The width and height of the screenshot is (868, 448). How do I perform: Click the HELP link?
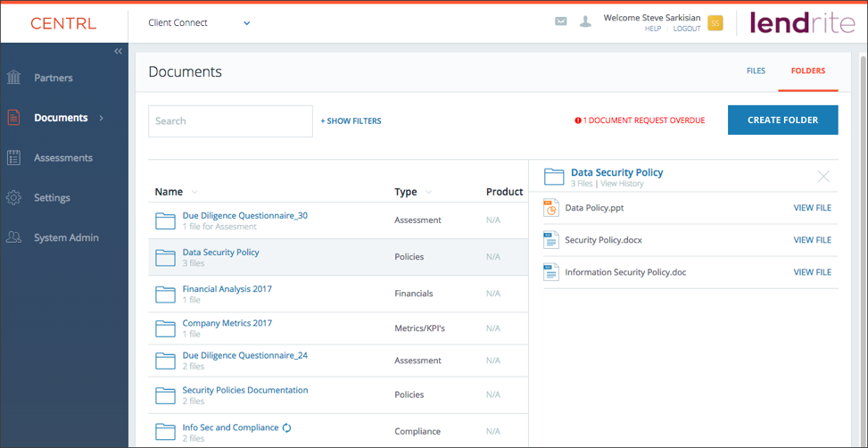[653, 29]
